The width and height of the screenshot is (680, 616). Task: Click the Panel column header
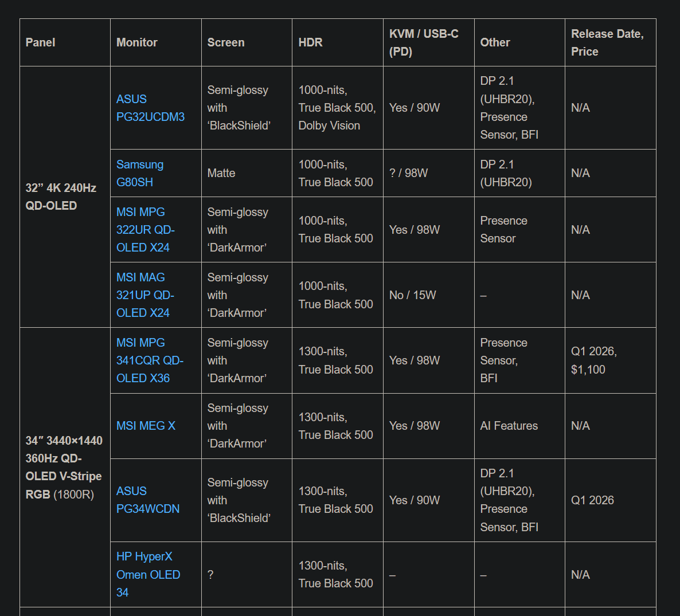tap(41, 42)
